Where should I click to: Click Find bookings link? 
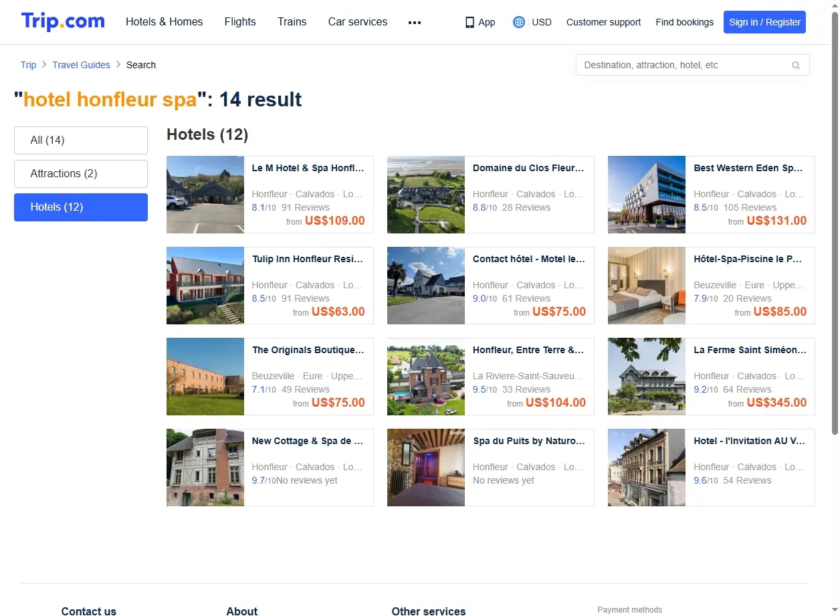tap(684, 22)
